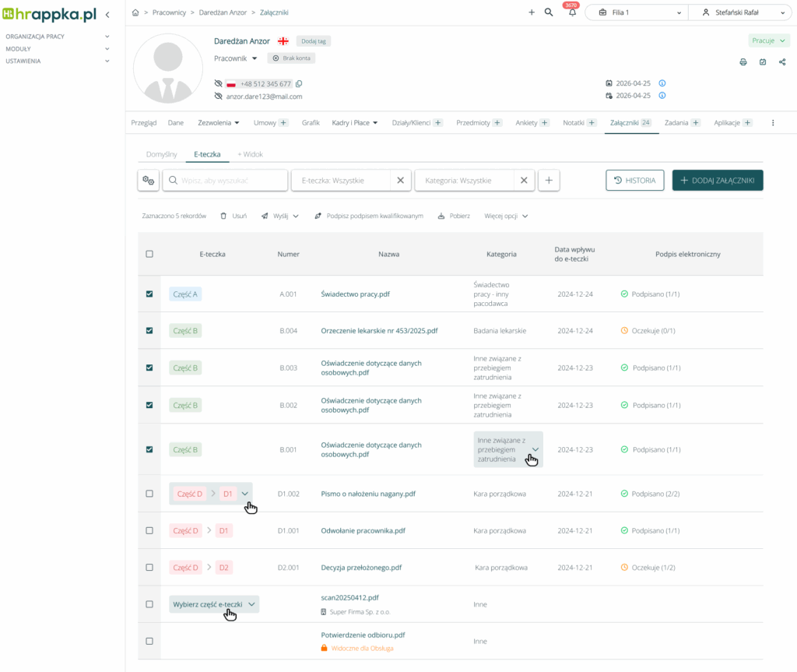
Task: Open the Historia button
Action: 635,181
